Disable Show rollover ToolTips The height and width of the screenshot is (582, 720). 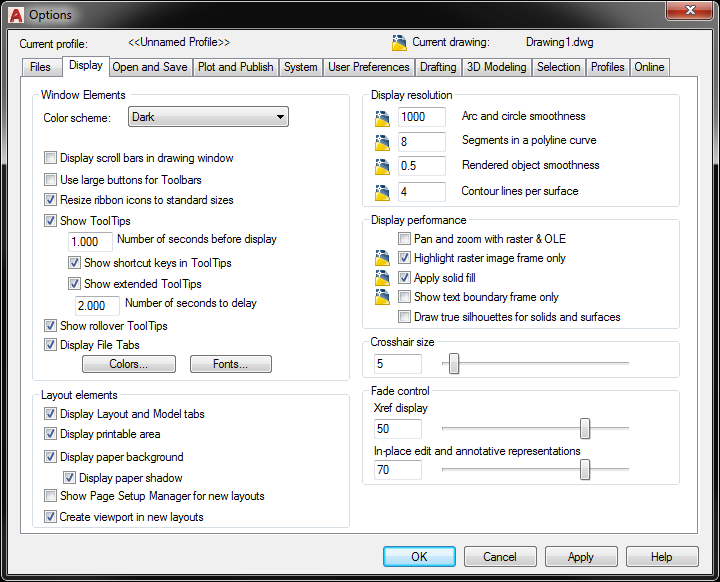[50, 326]
